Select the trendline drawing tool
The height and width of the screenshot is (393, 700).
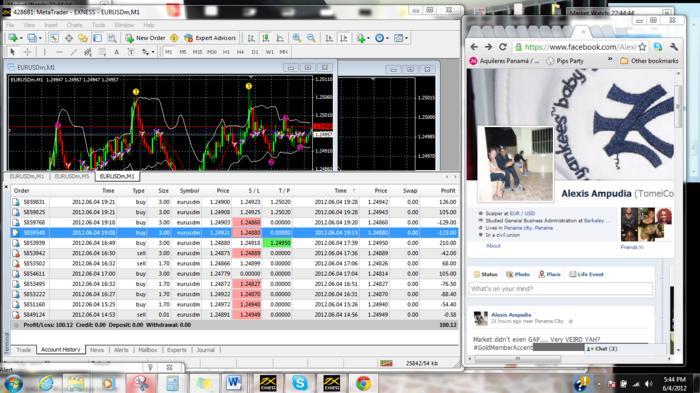tap(73, 52)
